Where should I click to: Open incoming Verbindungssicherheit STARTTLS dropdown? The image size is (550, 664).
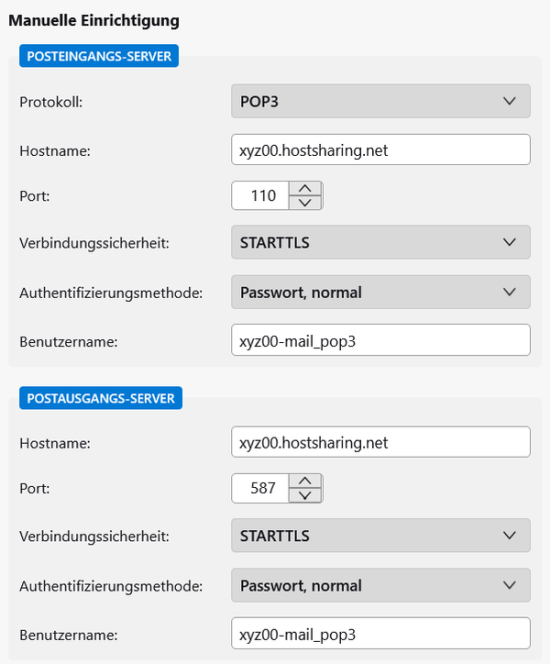381,242
